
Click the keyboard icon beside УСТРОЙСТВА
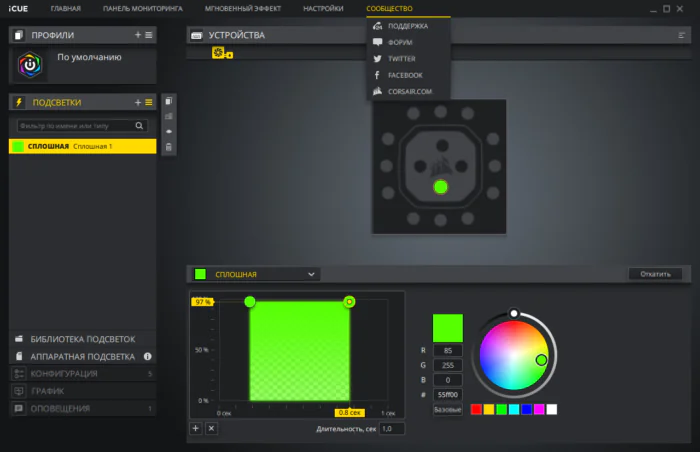pos(196,35)
